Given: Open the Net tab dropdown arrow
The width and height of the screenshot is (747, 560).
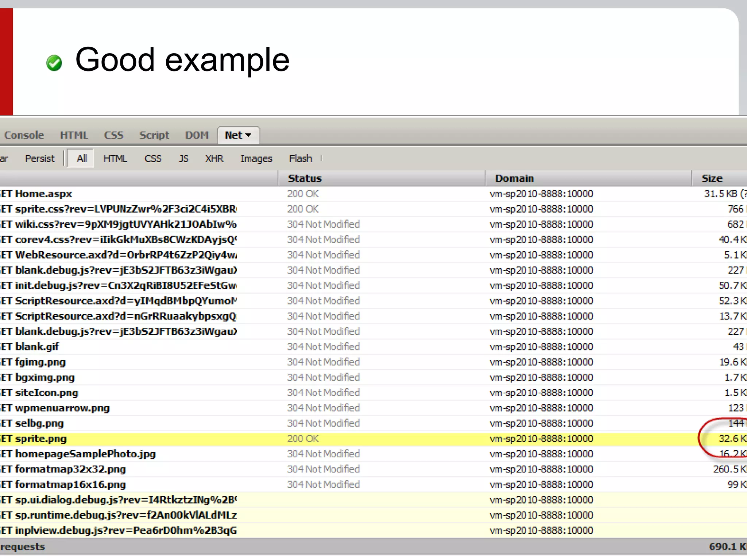Looking at the screenshot, I should pyautogui.click(x=249, y=135).
